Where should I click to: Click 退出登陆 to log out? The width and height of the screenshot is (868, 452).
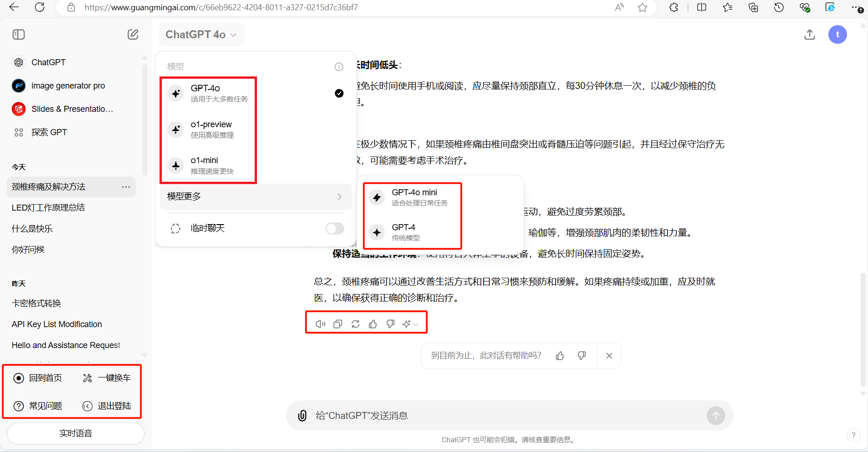[x=106, y=406]
